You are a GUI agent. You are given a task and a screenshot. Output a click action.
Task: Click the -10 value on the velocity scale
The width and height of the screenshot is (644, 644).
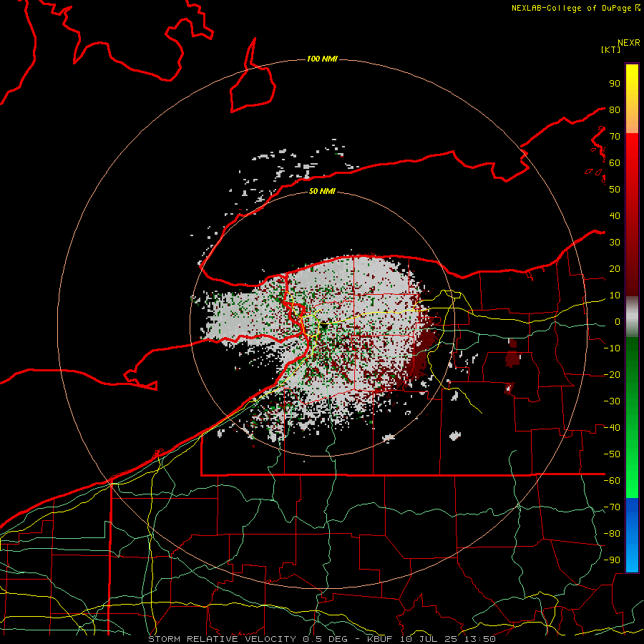(612, 348)
